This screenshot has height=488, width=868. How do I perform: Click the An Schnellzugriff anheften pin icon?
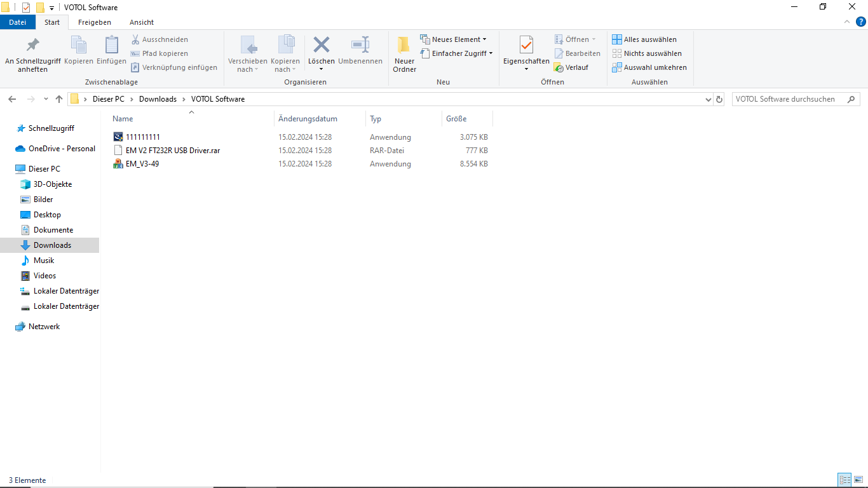pyautogui.click(x=32, y=46)
